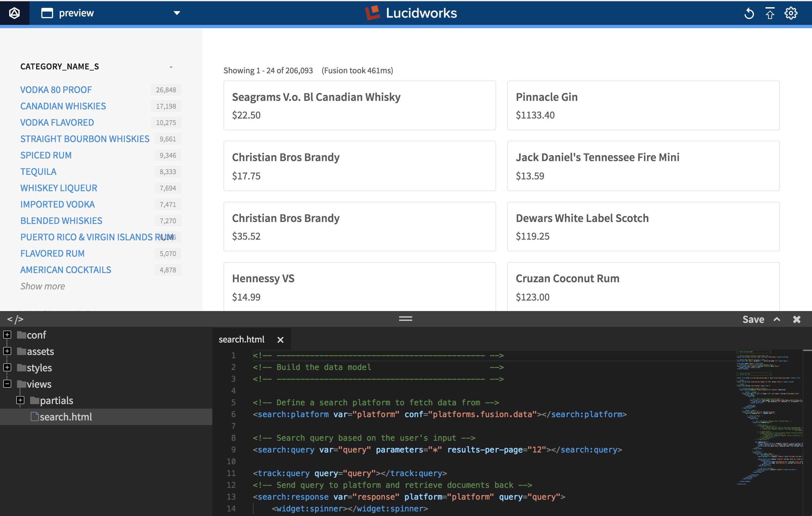This screenshot has width=812, height=516.
Task: Click the Lucidworks logo
Action: click(x=411, y=13)
